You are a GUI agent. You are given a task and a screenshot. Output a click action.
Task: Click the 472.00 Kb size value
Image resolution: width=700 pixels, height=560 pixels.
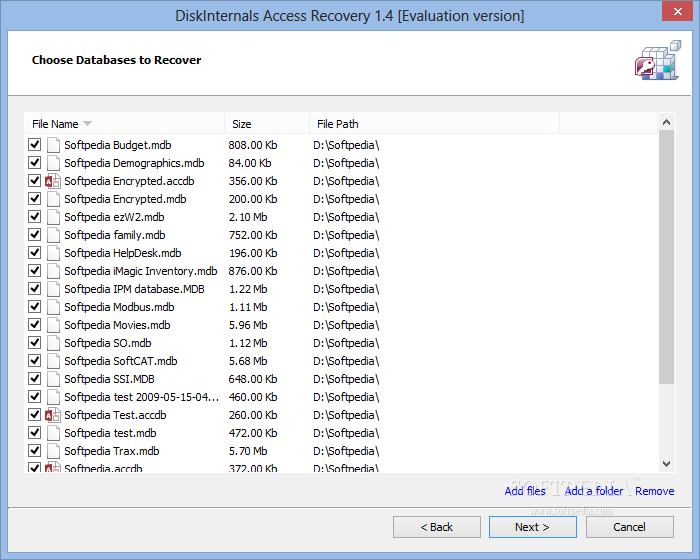[253, 433]
